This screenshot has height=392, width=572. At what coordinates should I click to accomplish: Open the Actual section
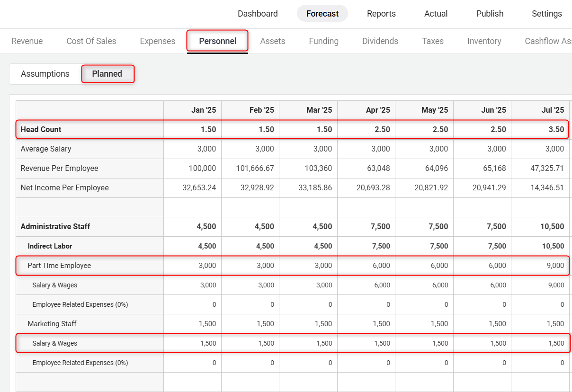[x=436, y=14]
